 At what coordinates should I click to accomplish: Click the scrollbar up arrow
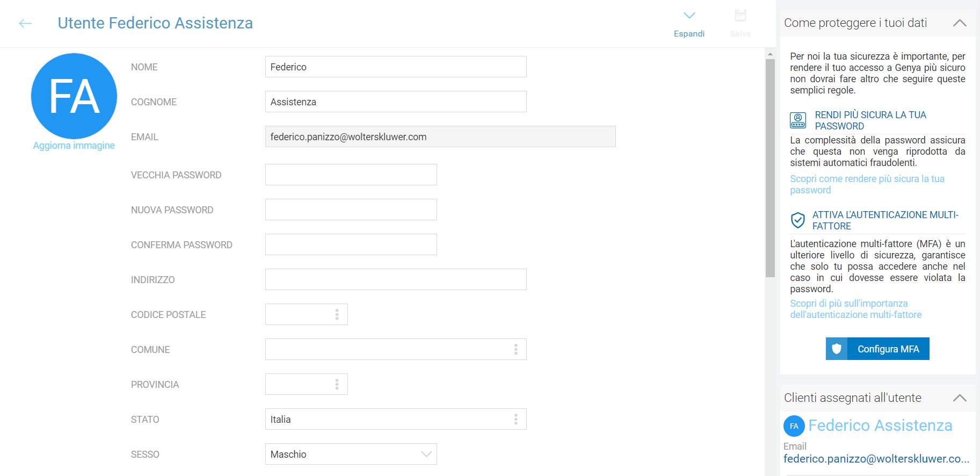(770, 54)
